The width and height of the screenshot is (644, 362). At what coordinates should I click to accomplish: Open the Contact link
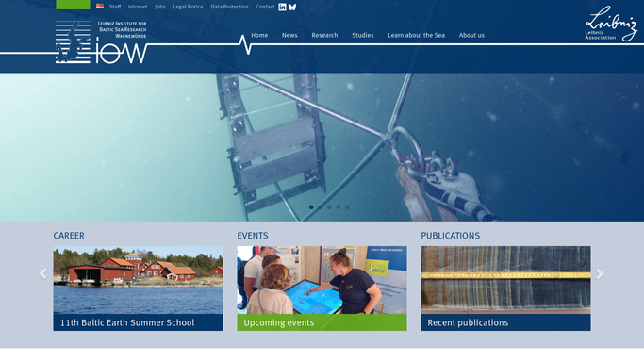(x=265, y=7)
